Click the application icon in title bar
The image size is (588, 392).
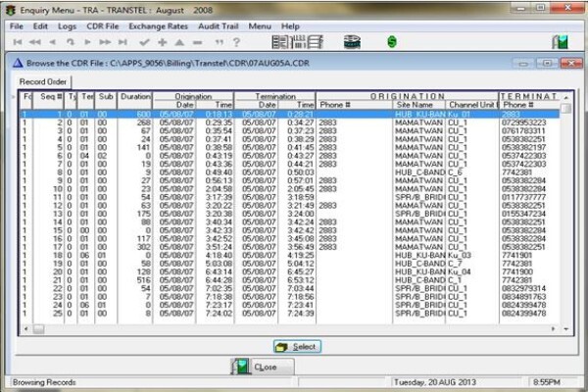coord(11,10)
